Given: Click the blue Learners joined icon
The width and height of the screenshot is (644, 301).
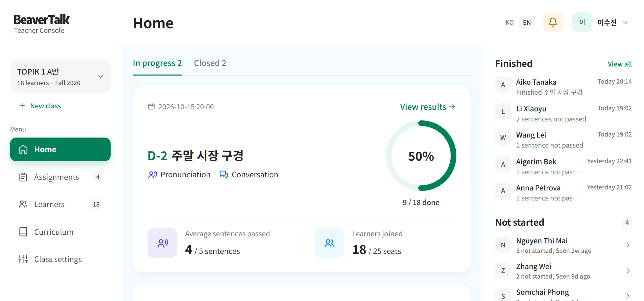Looking at the screenshot, I should pyautogui.click(x=329, y=243).
